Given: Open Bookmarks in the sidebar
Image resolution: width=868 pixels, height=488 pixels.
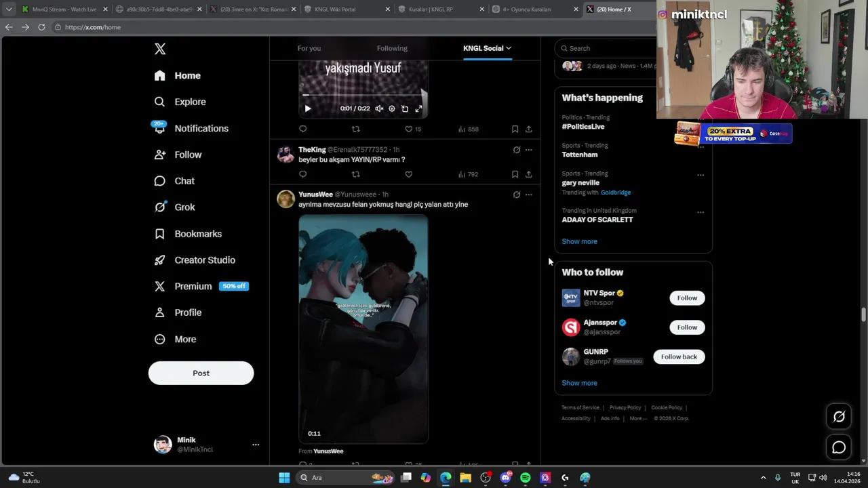Looking at the screenshot, I should coord(188,234).
